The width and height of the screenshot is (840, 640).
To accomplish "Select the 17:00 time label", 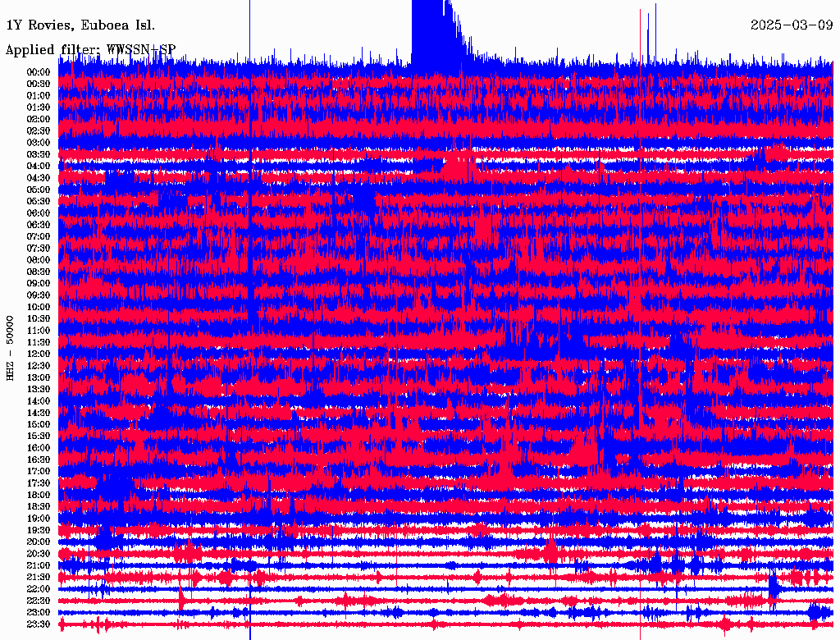I will pyautogui.click(x=38, y=472).
